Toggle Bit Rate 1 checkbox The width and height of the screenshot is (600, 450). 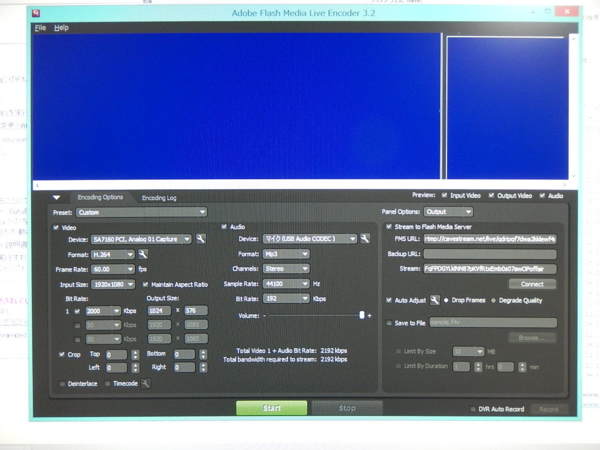click(77, 311)
